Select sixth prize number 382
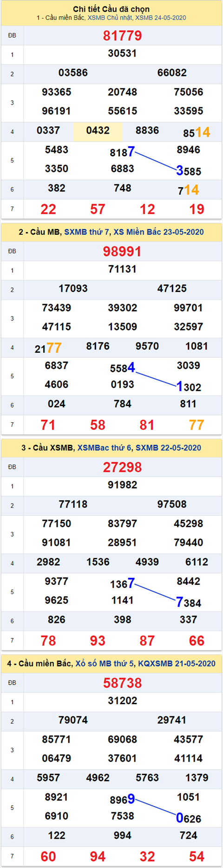 click(57, 188)
